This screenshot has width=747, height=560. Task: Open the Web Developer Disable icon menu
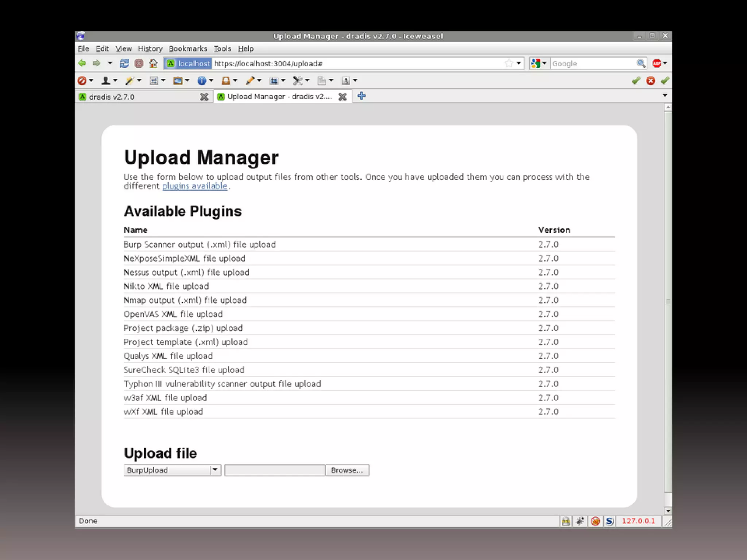click(82, 81)
